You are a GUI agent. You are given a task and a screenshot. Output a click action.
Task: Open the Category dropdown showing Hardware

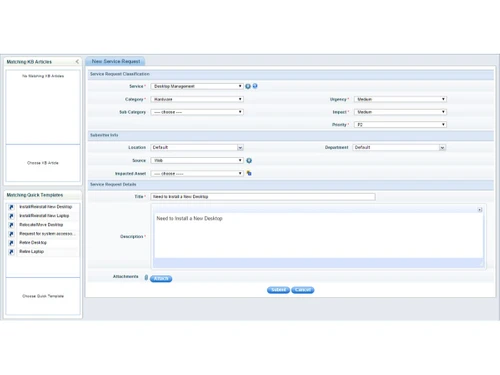click(x=197, y=99)
